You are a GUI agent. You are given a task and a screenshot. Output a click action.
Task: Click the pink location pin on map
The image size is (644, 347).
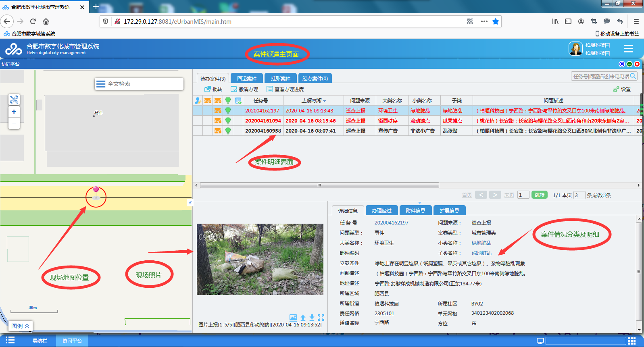[96, 190]
